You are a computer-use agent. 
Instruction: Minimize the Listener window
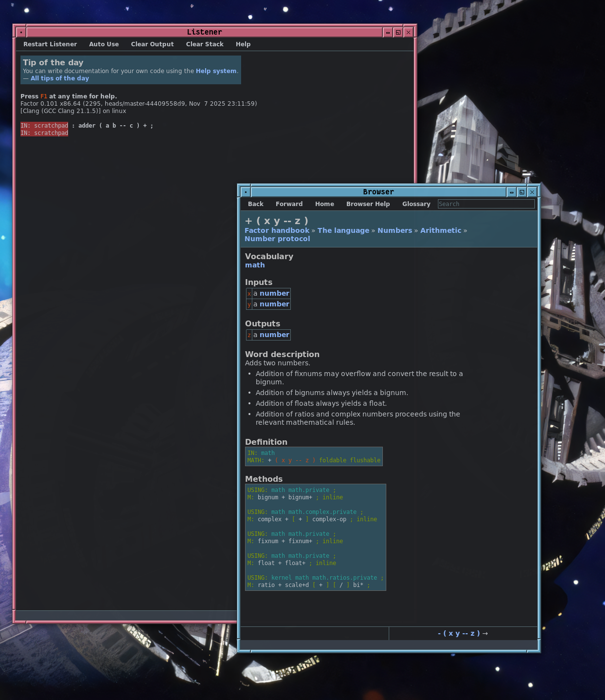pyautogui.click(x=388, y=32)
